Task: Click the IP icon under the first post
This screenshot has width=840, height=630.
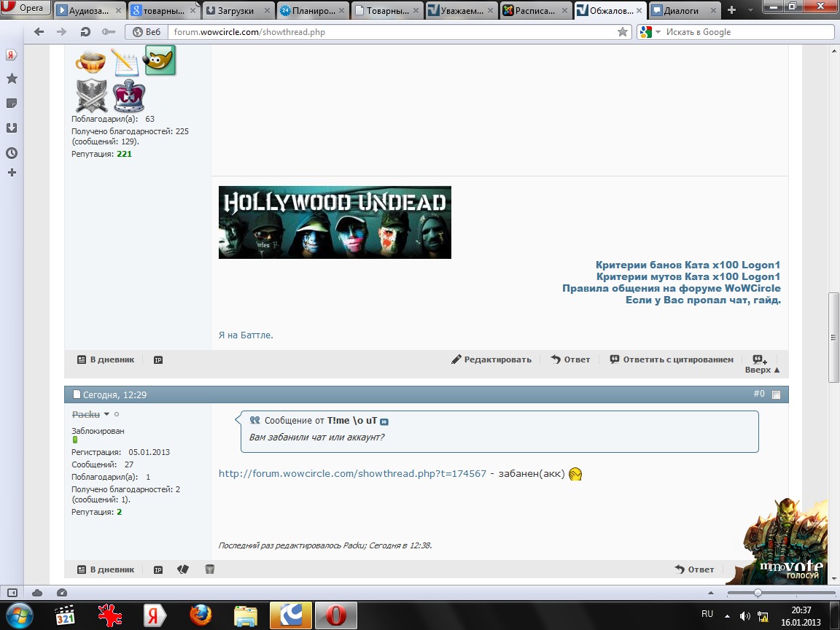Action: tap(158, 360)
